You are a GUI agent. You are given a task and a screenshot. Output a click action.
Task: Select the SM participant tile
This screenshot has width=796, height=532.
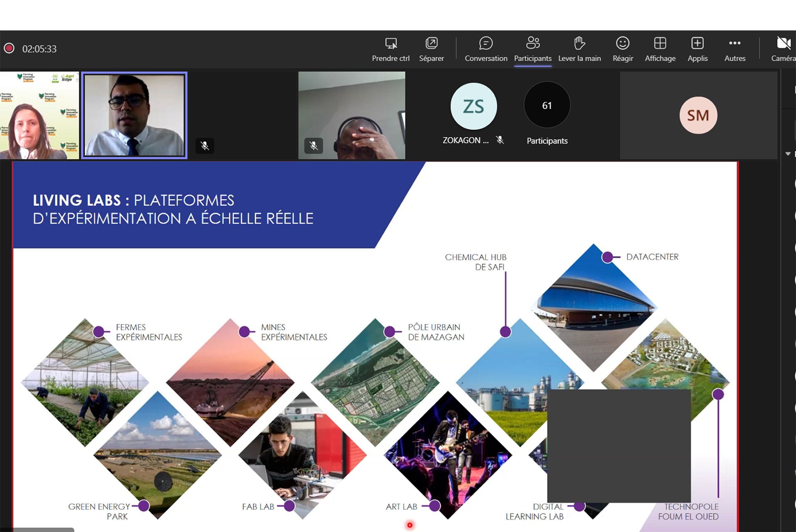[698, 115]
